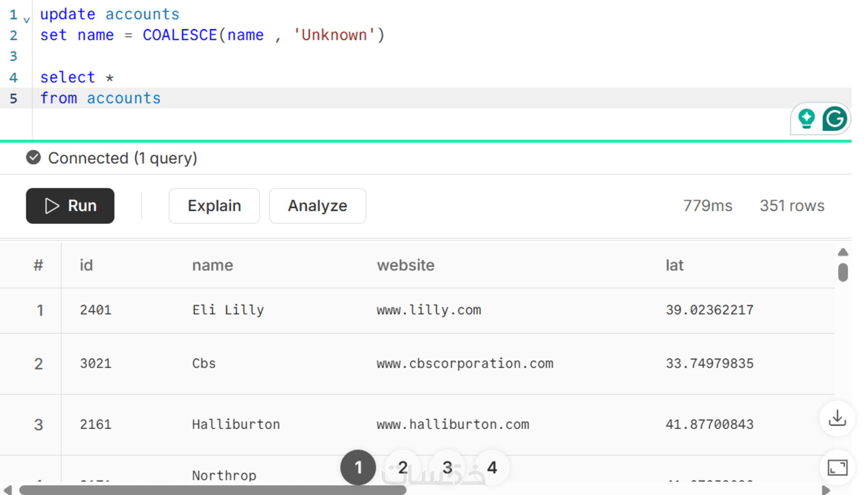Run the SQL query
Viewport: 868px width, 495px height.
[70, 206]
